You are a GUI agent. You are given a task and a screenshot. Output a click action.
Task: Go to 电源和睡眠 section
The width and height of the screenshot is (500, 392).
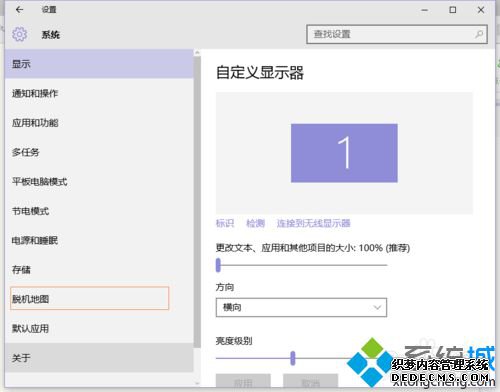click(99, 240)
